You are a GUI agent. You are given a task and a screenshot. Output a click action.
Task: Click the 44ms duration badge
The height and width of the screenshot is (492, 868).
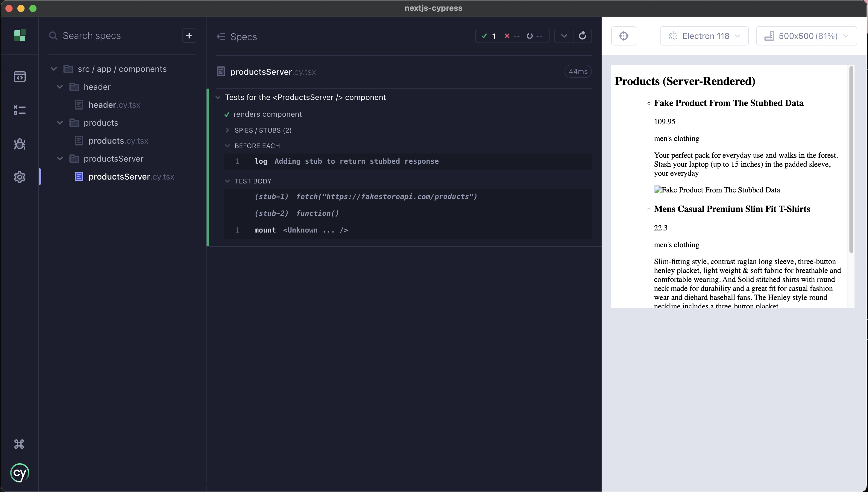tap(578, 71)
